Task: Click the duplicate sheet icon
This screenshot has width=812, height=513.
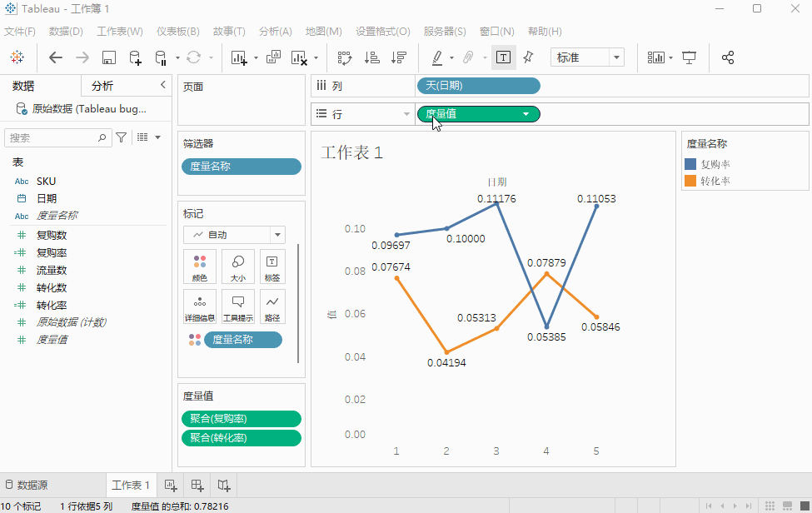Action: click(x=273, y=57)
